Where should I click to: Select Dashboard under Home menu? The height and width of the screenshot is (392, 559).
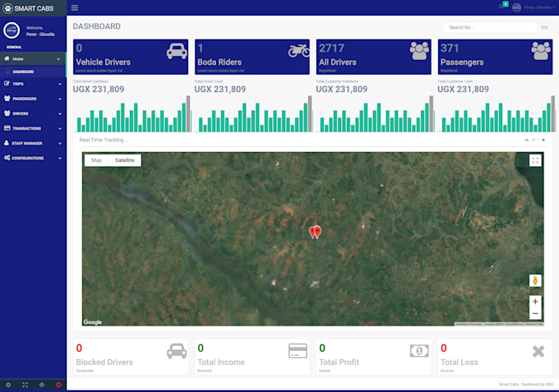pyautogui.click(x=23, y=71)
